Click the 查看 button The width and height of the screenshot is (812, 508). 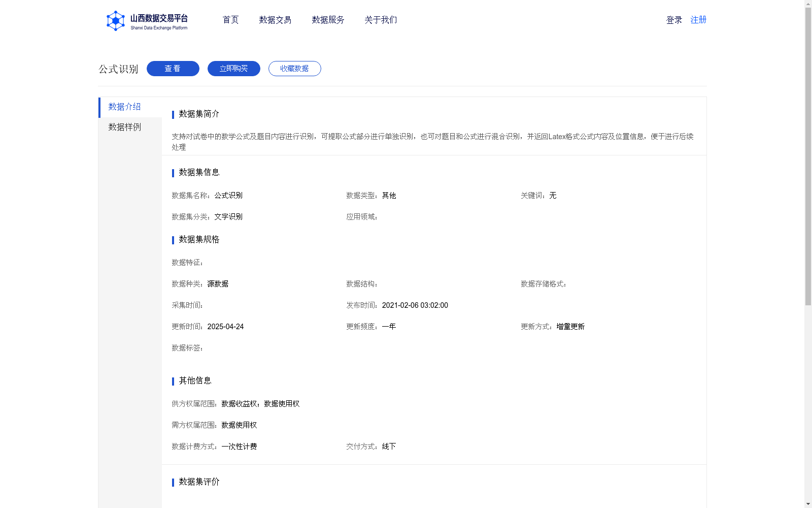click(173, 69)
